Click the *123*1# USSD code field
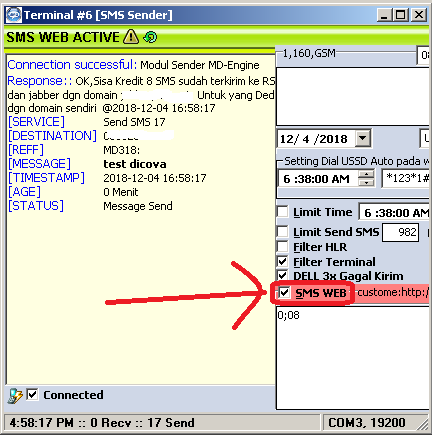Screen dimensions: 432x435 pos(405,178)
